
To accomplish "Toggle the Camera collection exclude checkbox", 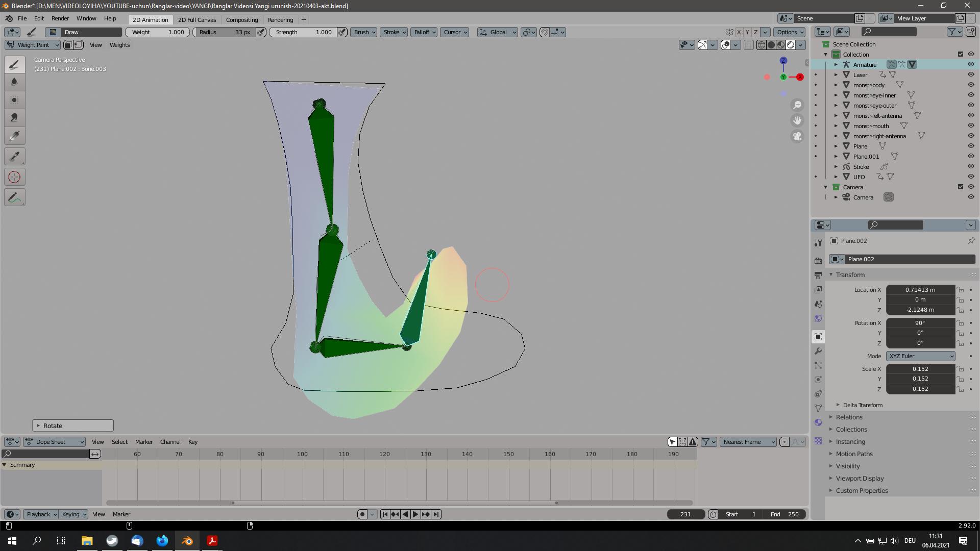I will (x=960, y=187).
